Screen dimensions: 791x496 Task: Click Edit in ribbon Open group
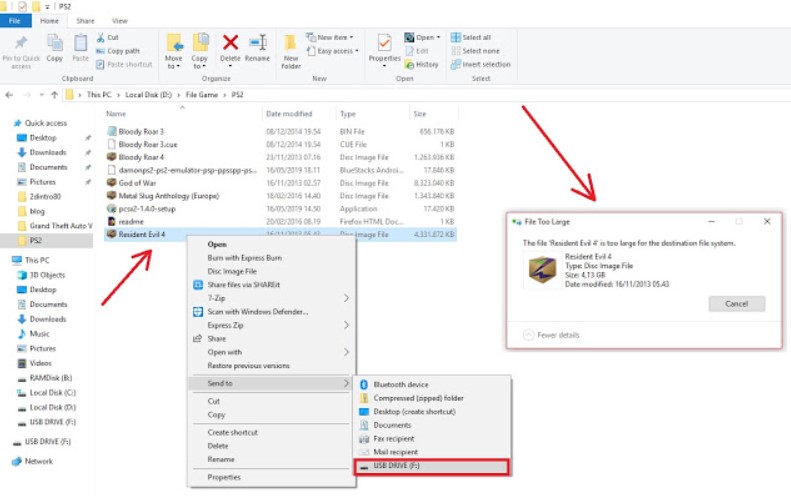pos(417,51)
